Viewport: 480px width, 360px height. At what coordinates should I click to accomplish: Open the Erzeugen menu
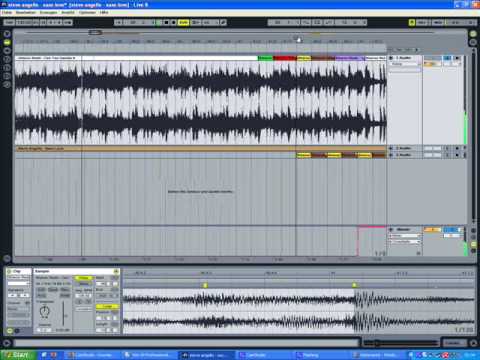click(x=48, y=12)
